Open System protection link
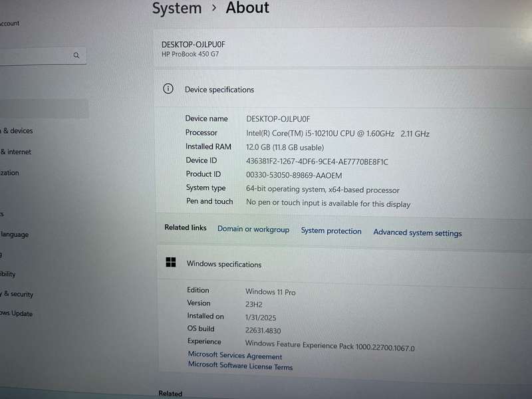Image resolution: width=532 pixels, height=399 pixels. [331, 231]
